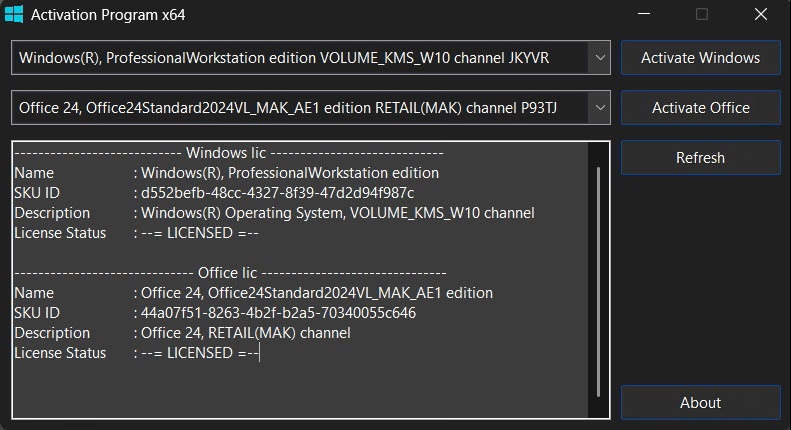Click the Activate Office button

700,108
